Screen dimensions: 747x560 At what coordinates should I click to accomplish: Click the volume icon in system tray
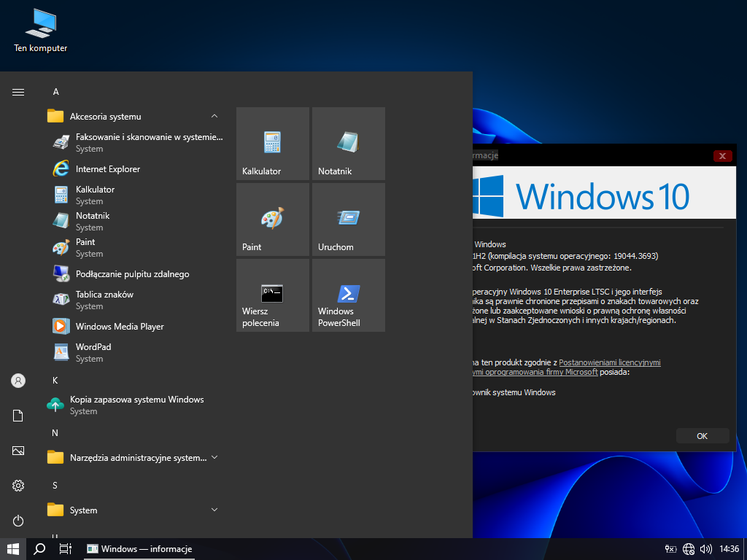click(x=705, y=549)
